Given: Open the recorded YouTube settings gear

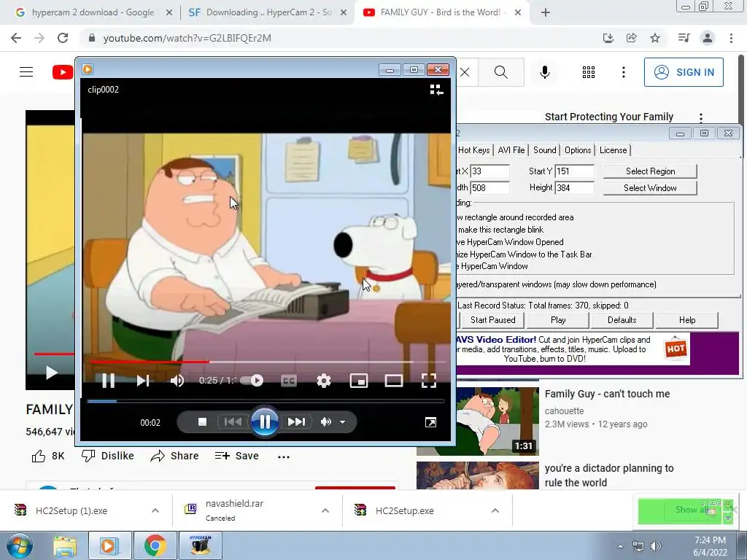Looking at the screenshot, I should point(324,381).
